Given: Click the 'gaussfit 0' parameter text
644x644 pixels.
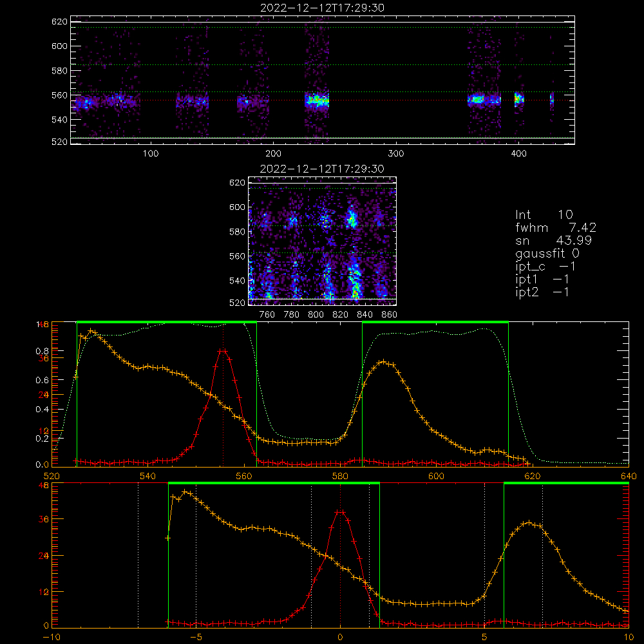Looking at the screenshot, I should 547,253.
